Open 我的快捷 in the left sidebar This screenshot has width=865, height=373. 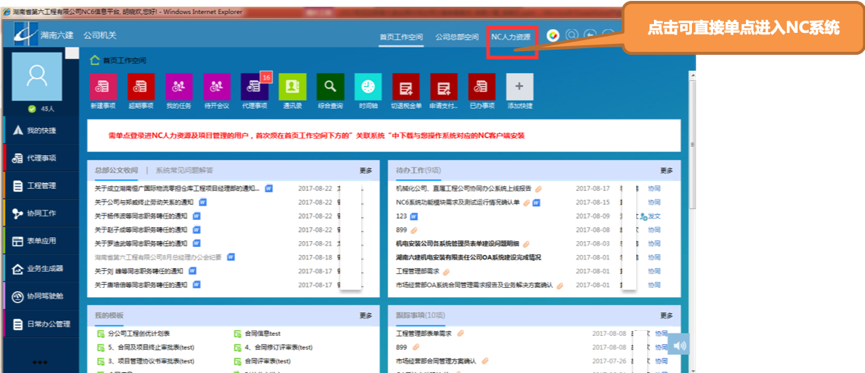pyautogui.click(x=41, y=131)
